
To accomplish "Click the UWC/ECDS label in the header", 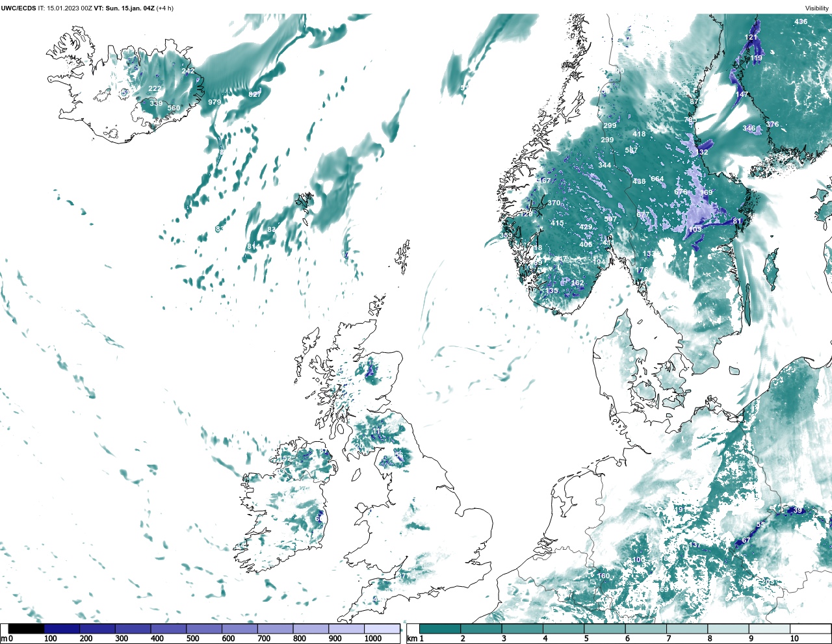I will tap(18, 8).
